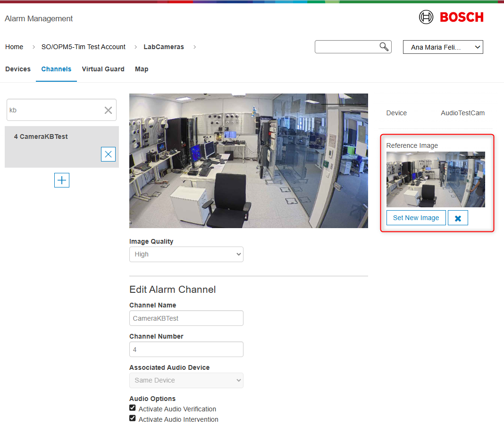
Task: Open the Image Quality dropdown
Action: pyautogui.click(x=186, y=254)
